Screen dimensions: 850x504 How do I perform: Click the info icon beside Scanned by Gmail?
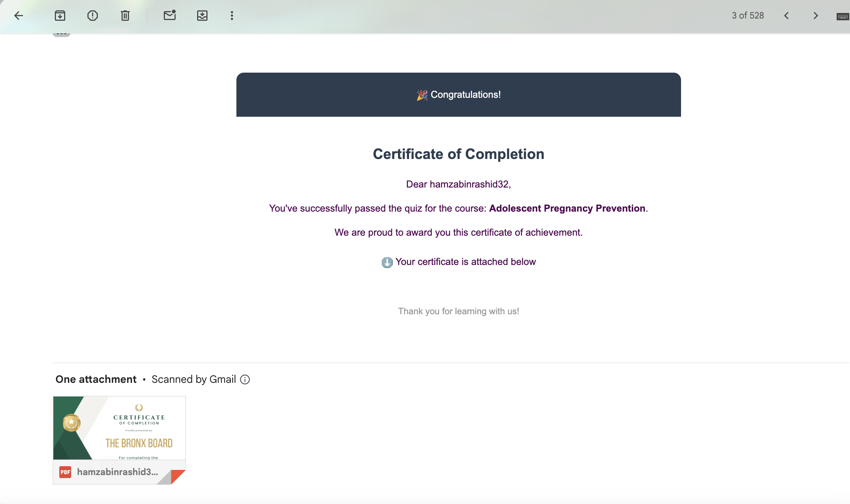245,379
